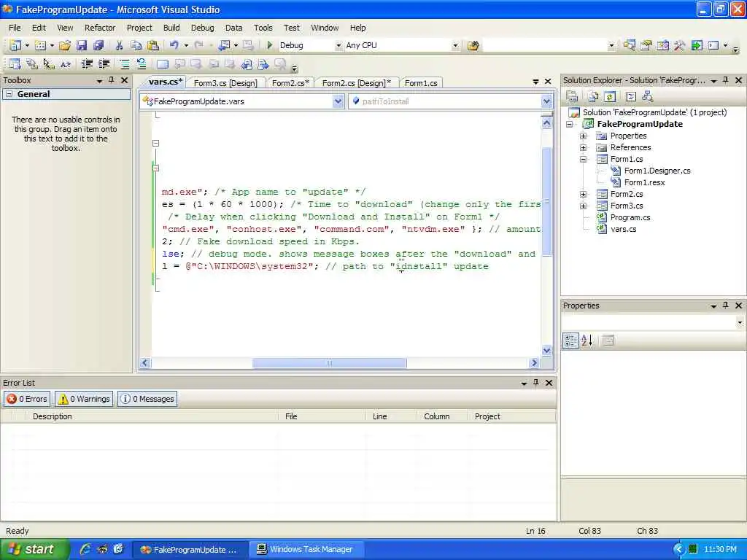Viewport: 747px width, 560px height.
Task: Toggle Alphabetical sort in Properties panel
Action: coord(587,340)
